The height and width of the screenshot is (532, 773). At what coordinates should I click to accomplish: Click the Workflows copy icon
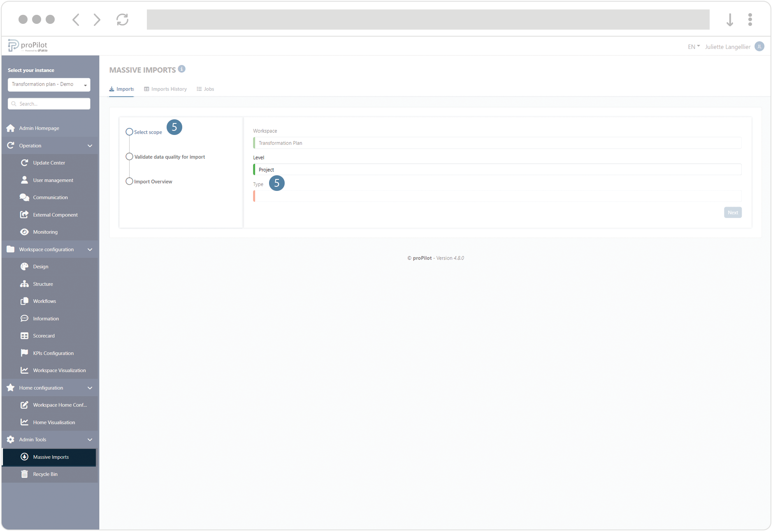[25, 301]
